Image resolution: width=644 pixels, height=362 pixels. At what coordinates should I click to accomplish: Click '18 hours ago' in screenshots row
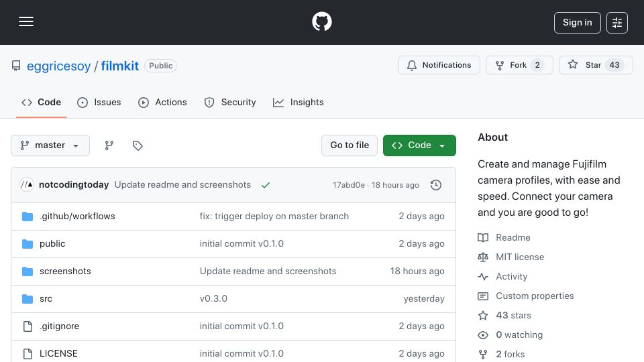(417, 271)
